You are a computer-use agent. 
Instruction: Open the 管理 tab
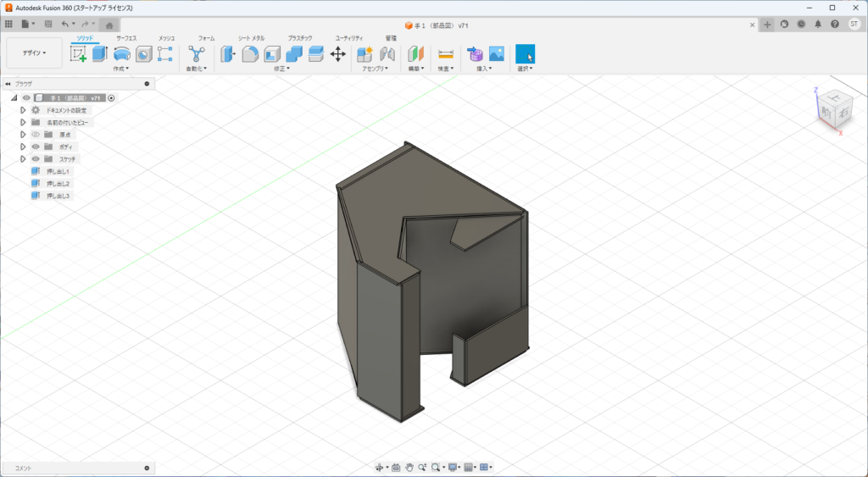click(391, 38)
